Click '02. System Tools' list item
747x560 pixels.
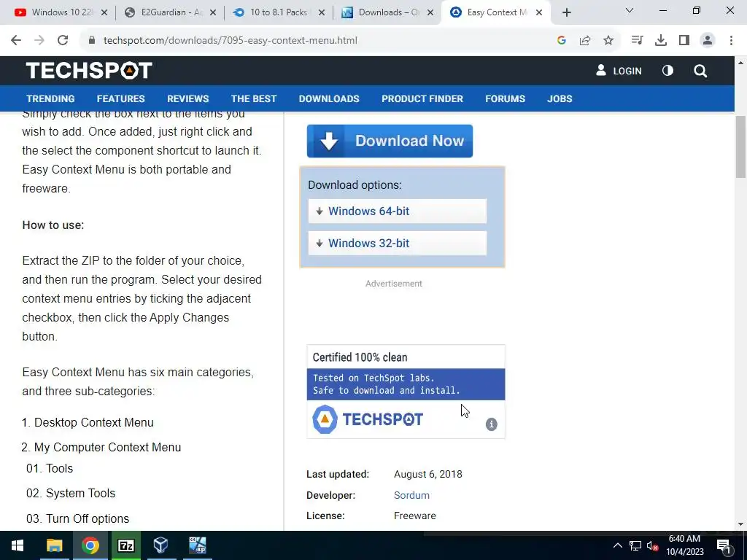pyautogui.click(x=71, y=494)
